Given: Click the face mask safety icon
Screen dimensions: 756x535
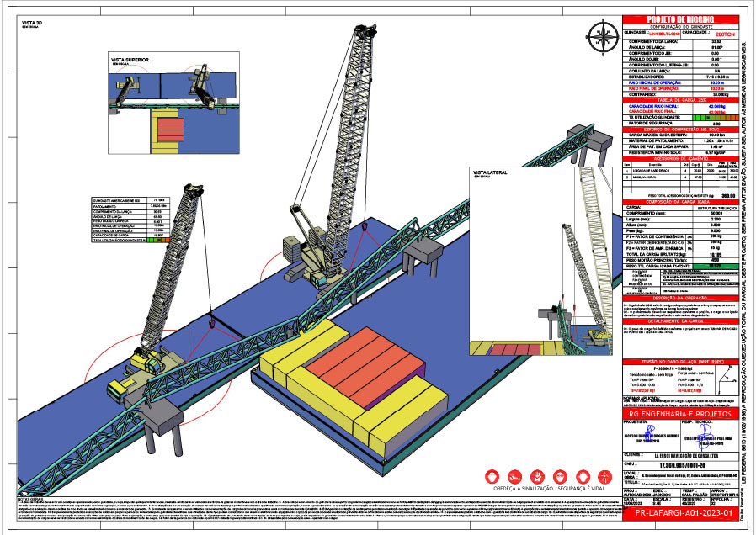Looking at the screenshot, I should [560, 477].
